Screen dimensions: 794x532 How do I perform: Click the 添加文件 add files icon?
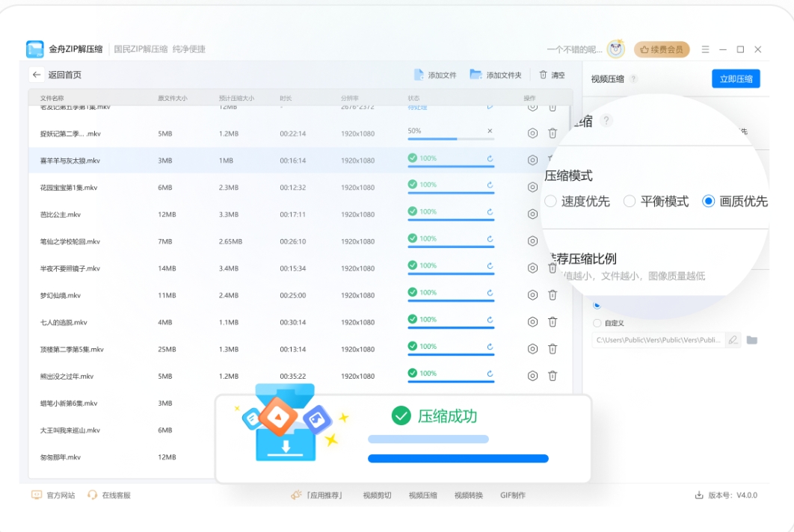419,74
